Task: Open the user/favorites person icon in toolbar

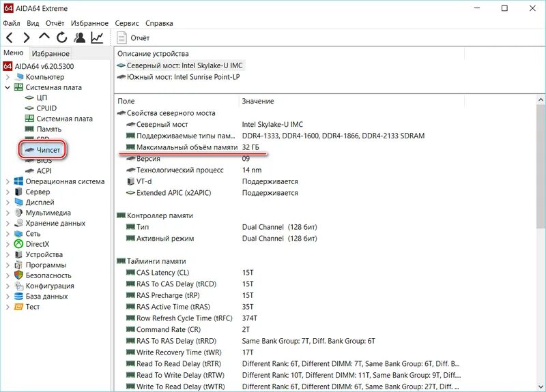Action: 80,37
